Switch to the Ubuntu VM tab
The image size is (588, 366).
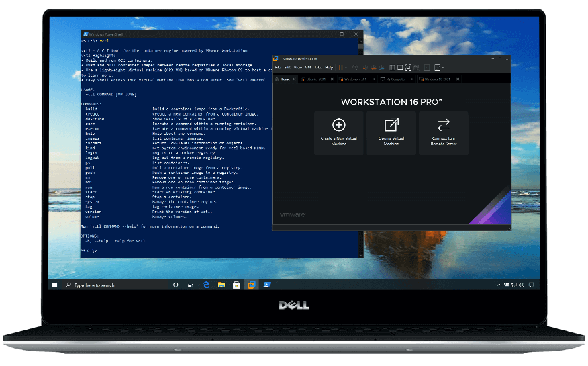(317, 79)
